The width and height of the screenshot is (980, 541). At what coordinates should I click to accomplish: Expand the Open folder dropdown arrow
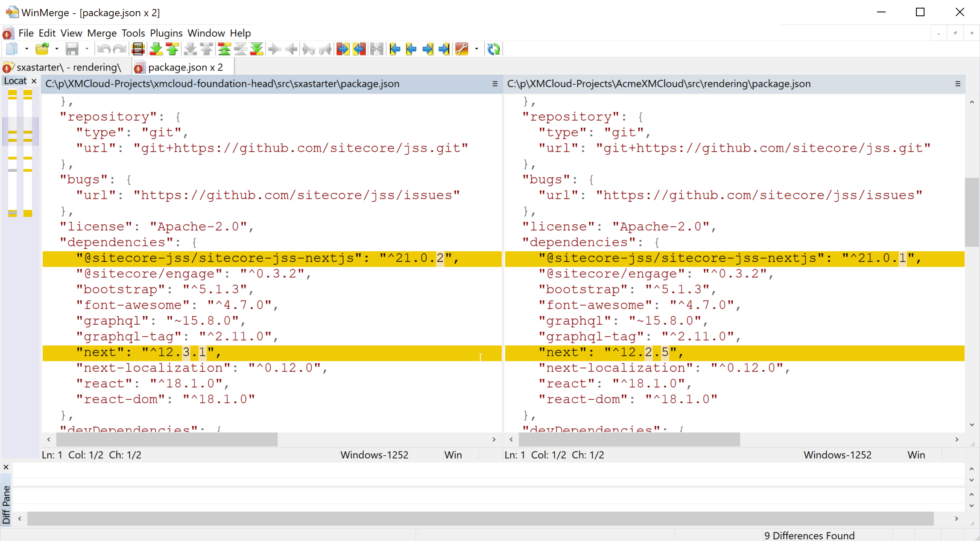pos(56,49)
